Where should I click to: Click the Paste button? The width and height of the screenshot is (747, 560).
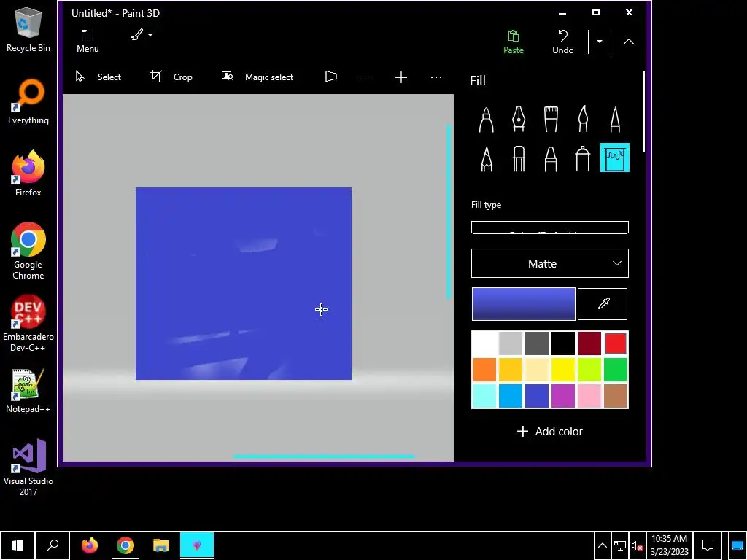(x=513, y=42)
